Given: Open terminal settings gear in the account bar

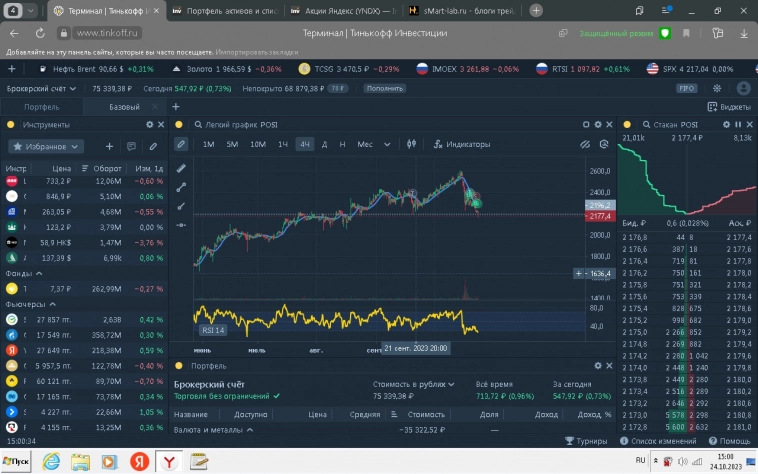Looking at the screenshot, I should click(717, 88).
